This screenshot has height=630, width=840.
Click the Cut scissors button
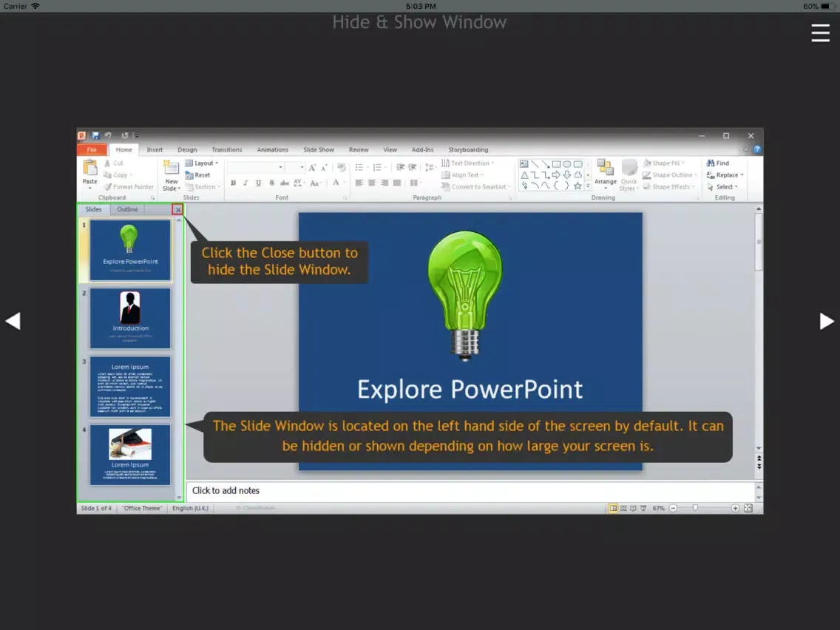tap(114, 163)
